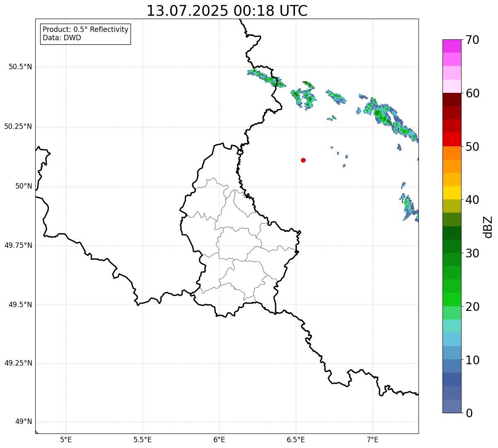Click the Product: 0.5° Reflectivity label
Screen dimensions: 498x448
(x=85, y=29)
